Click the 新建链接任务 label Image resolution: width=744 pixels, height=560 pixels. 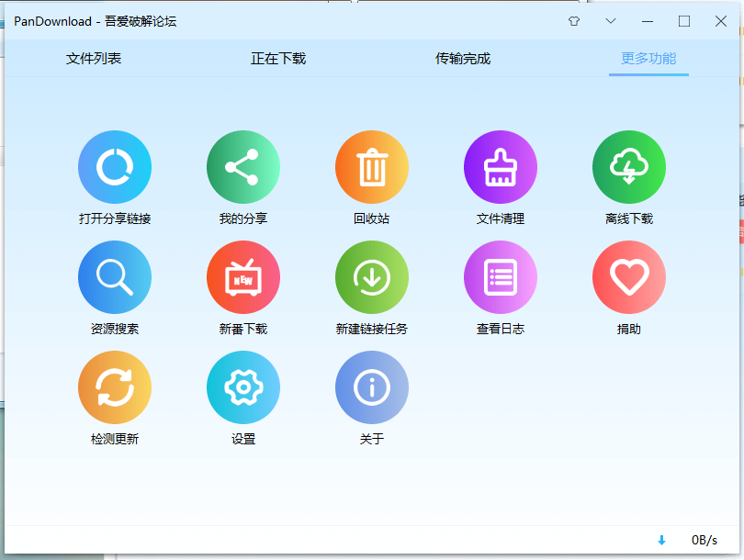(372, 329)
